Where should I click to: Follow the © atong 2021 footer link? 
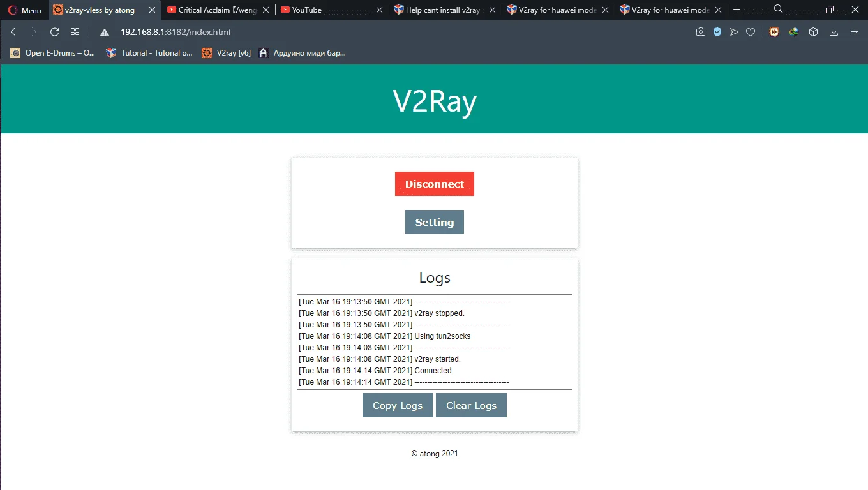[x=435, y=454]
